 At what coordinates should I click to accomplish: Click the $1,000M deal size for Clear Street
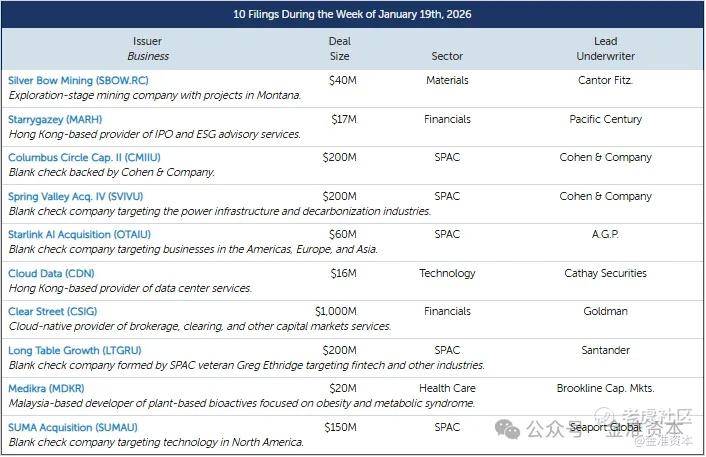pyautogui.click(x=334, y=311)
